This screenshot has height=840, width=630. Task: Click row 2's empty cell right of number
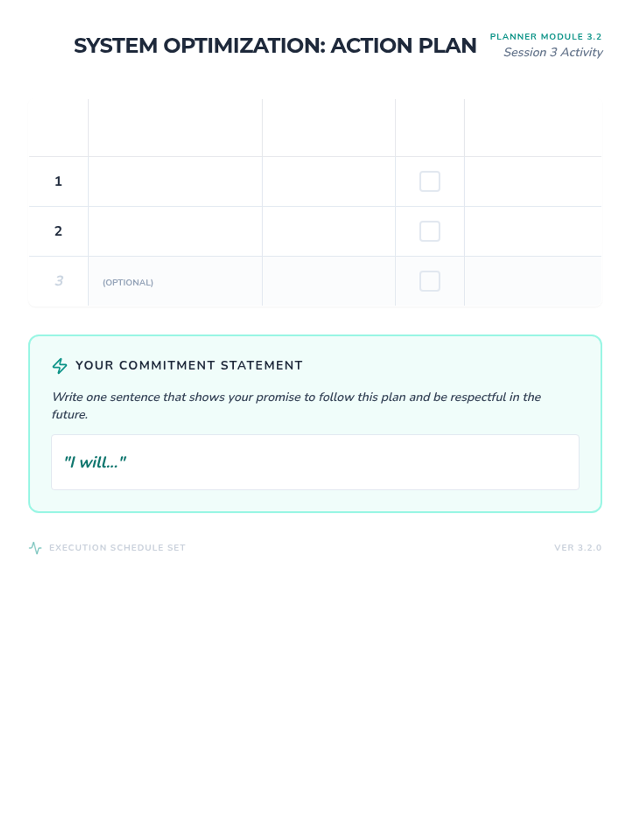pos(175,231)
